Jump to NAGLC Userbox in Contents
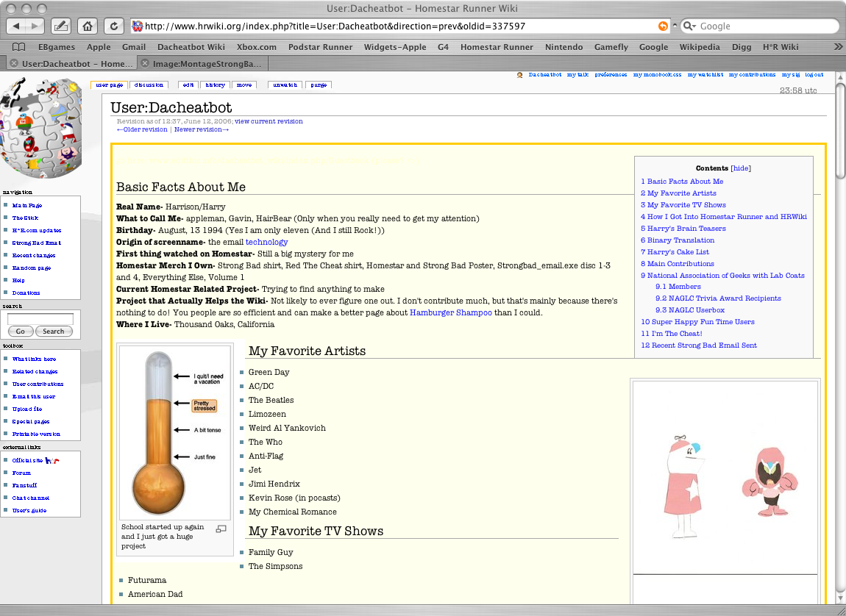The height and width of the screenshot is (616, 846). (x=690, y=310)
